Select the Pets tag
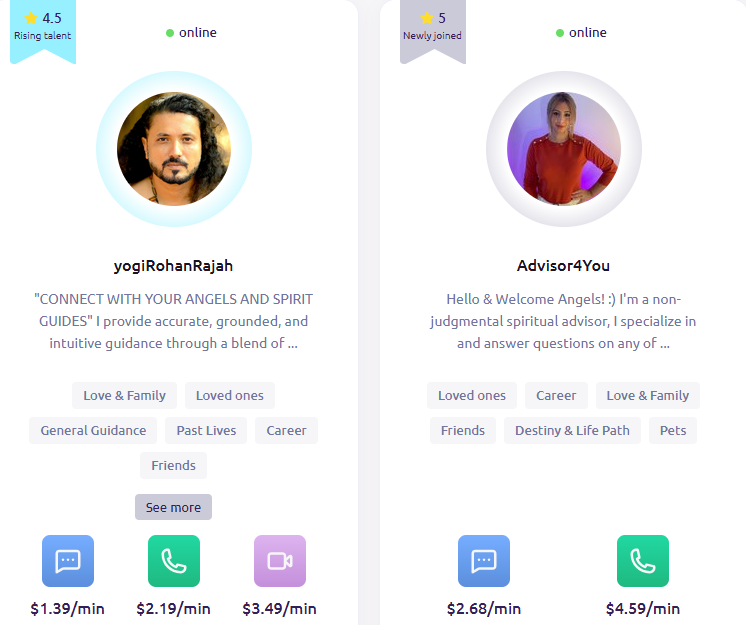Image resolution: width=746 pixels, height=625 pixels. (673, 430)
